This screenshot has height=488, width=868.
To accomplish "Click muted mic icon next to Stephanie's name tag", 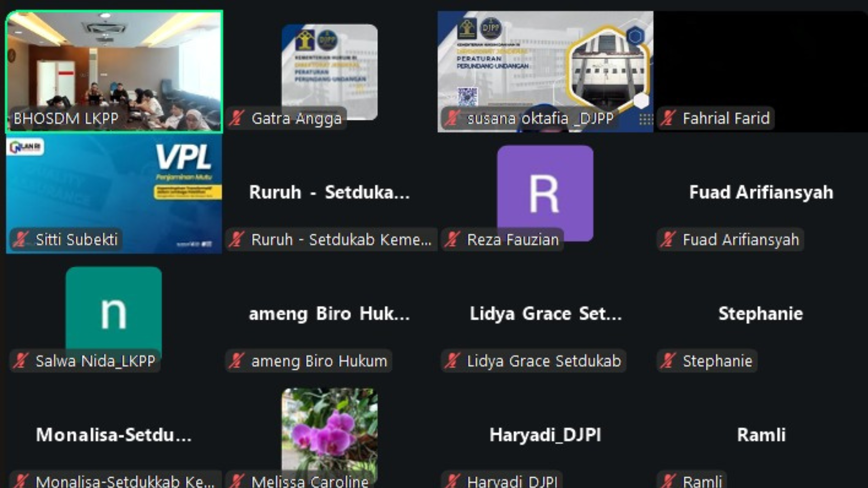I will (668, 361).
